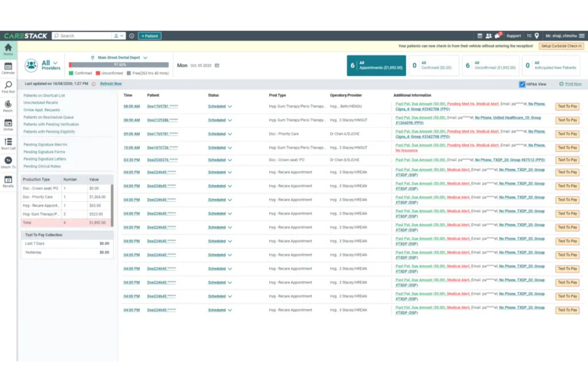Open the top bar calendar icon
This screenshot has height=392, width=588.
pos(479,36)
